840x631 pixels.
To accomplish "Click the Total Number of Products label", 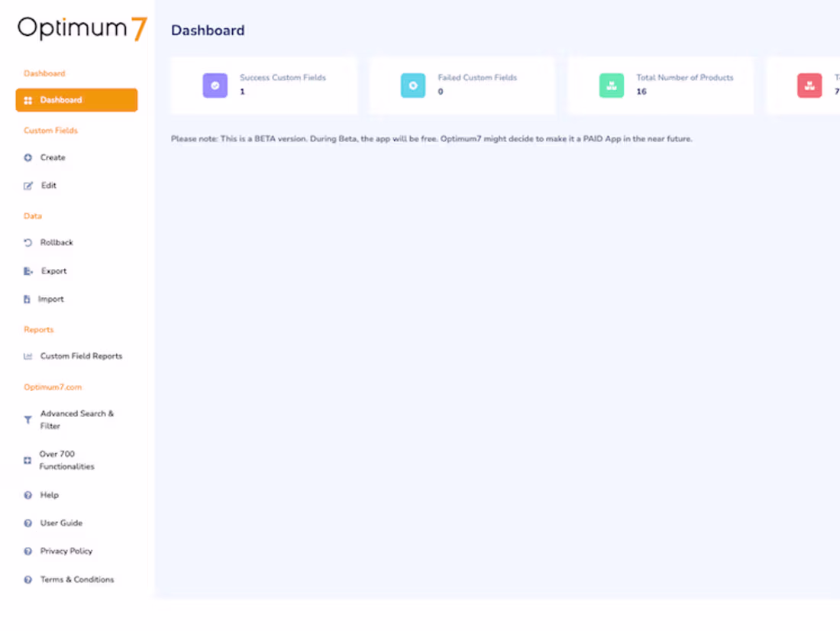I will 685,78.
